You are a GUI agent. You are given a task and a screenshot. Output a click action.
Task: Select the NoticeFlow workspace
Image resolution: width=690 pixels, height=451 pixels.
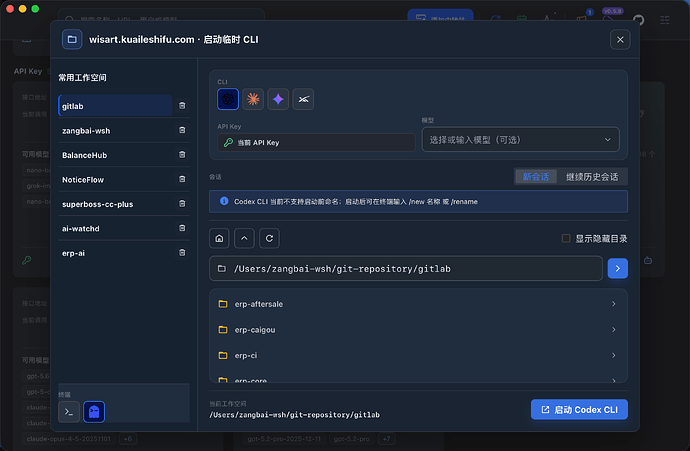point(115,180)
